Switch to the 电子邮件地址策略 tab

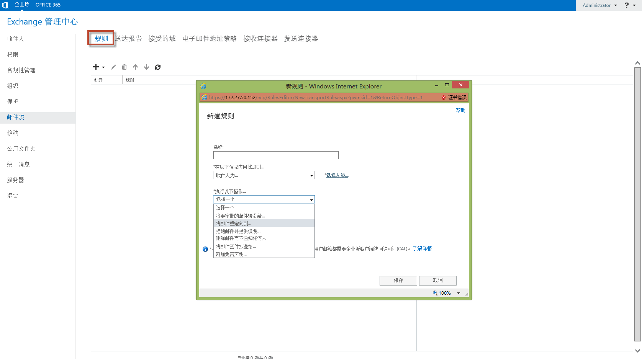tap(210, 38)
